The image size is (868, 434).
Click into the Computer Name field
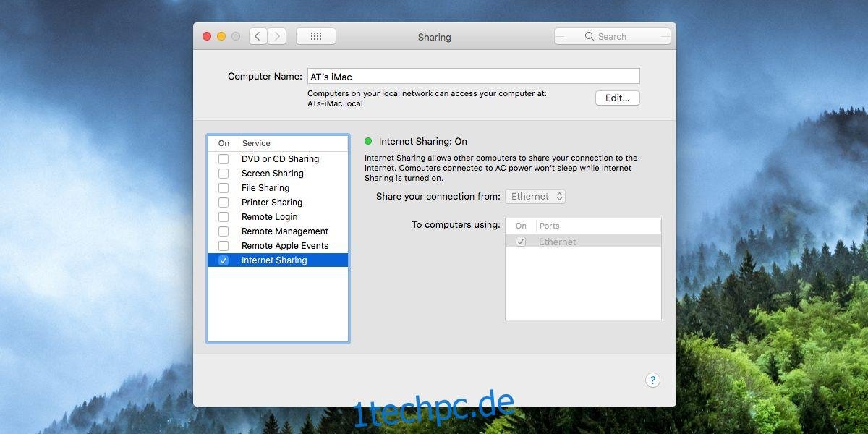point(474,76)
